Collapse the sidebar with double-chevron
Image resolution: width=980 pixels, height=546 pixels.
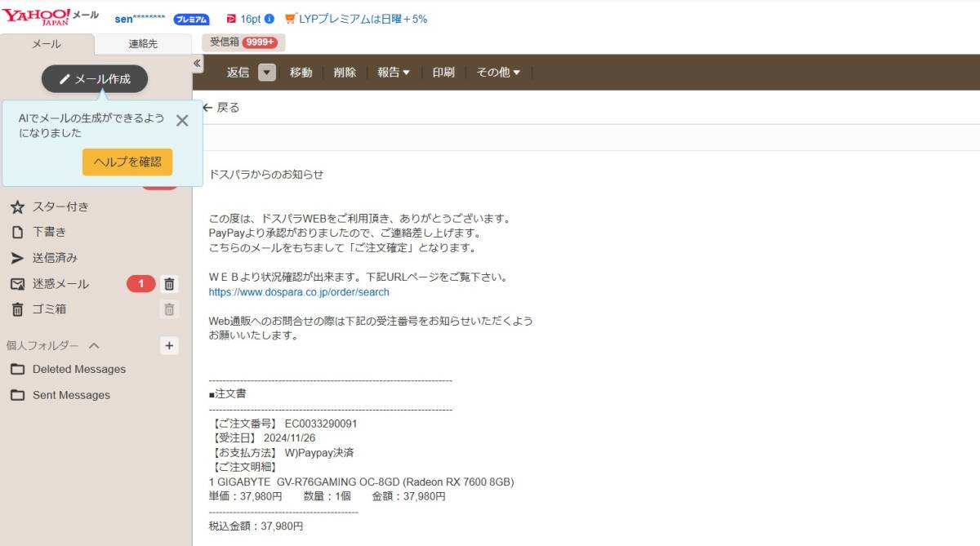coord(197,63)
